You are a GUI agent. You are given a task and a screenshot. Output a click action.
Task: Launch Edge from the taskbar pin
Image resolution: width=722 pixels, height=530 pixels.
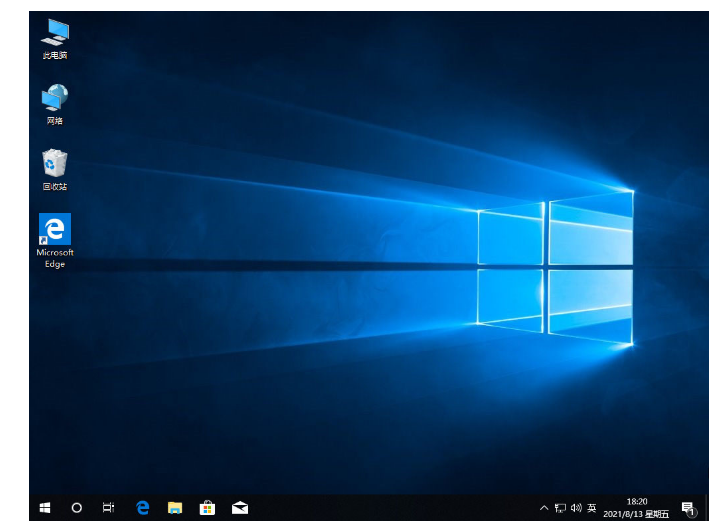(x=143, y=508)
